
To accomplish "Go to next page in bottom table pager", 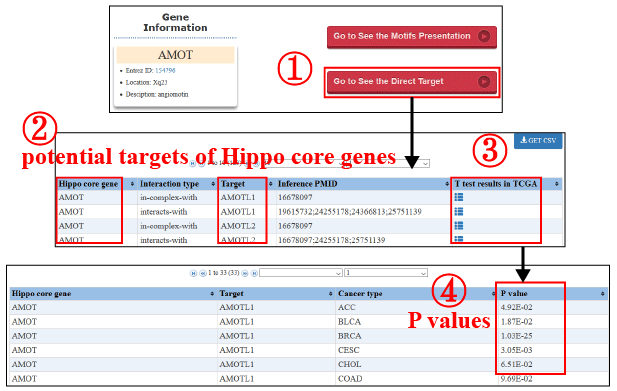I will 245,273.
